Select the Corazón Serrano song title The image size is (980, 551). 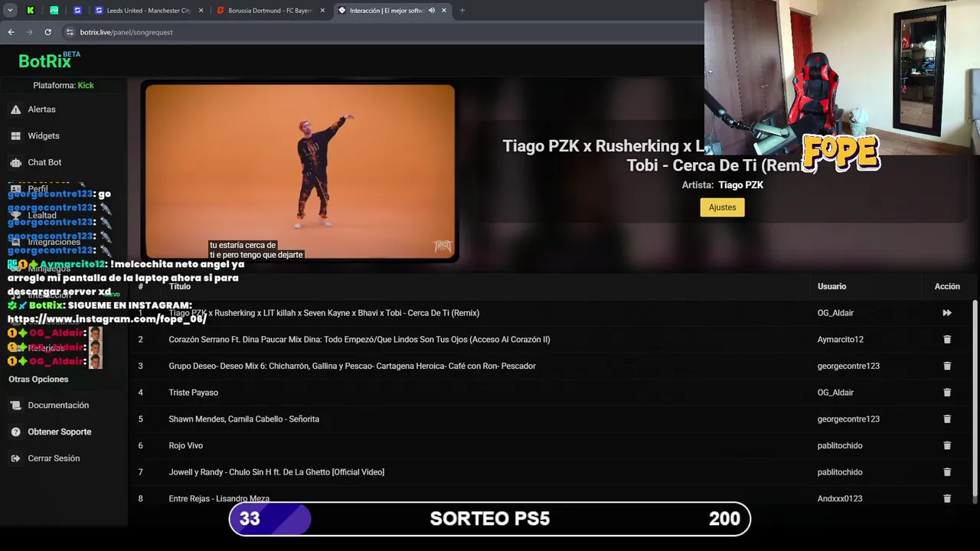click(x=359, y=340)
